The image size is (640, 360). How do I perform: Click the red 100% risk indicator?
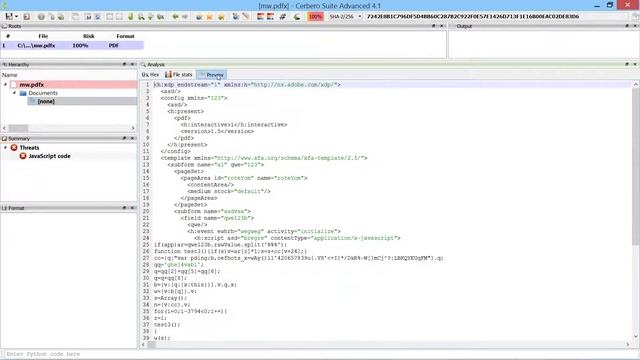[x=315, y=17]
